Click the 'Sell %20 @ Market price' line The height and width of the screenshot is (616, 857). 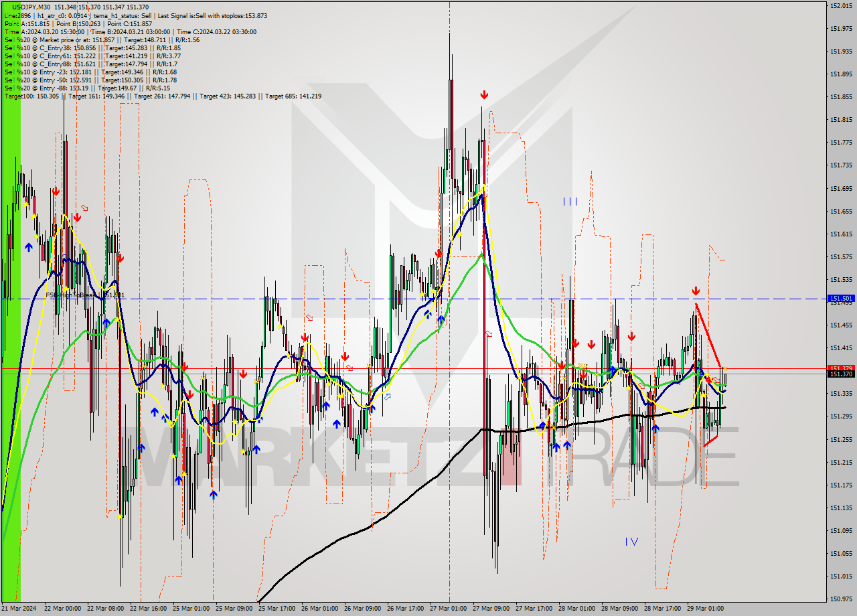[101, 40]
